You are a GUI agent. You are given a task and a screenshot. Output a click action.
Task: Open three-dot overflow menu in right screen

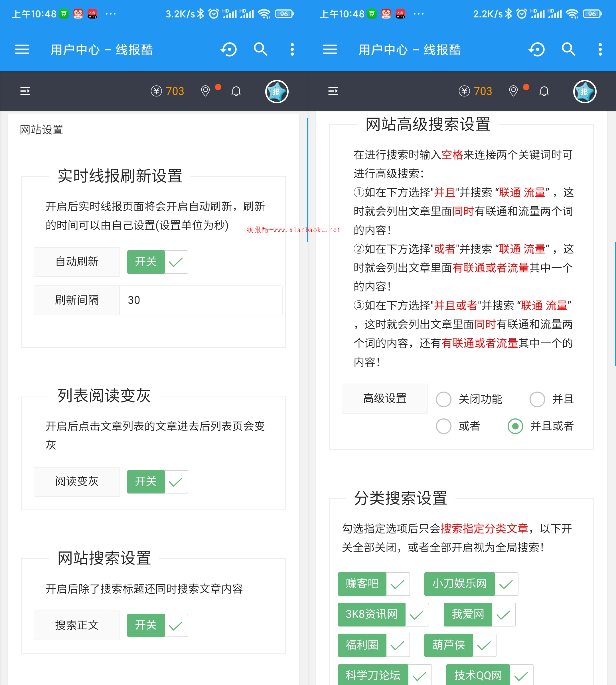(x=600, y=49)
